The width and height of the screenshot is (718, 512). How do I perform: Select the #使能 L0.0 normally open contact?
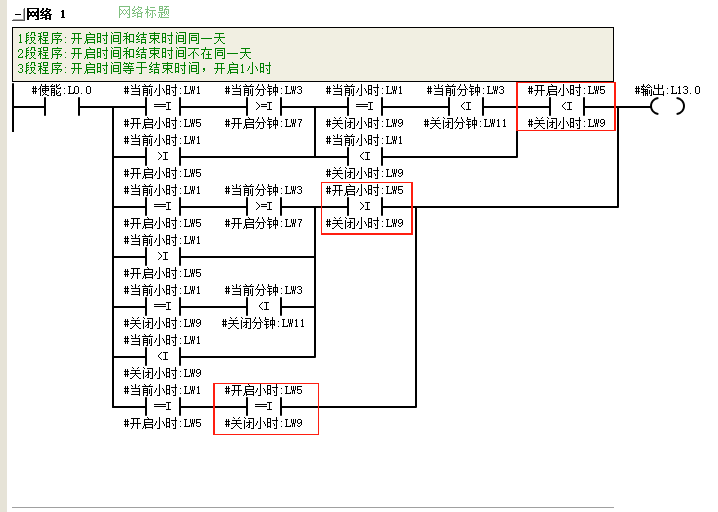(x=62, y=107)
